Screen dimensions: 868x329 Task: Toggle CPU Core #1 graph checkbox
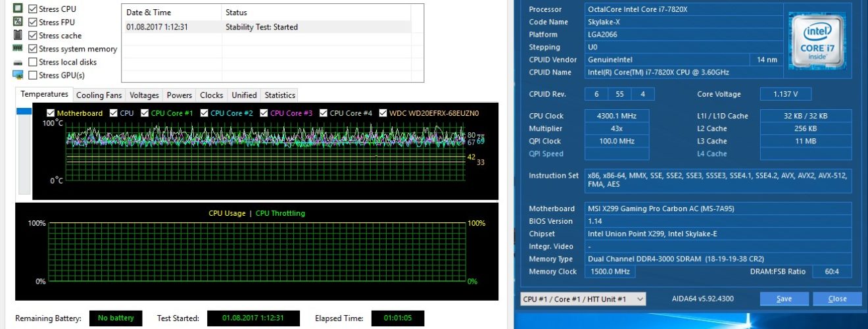pyautogui.click(x=145, y=113)
